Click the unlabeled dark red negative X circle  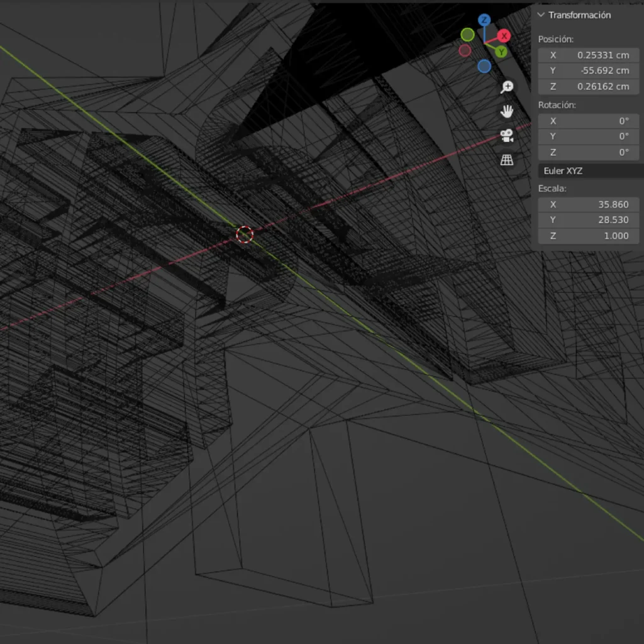click(x=465, y=50)
